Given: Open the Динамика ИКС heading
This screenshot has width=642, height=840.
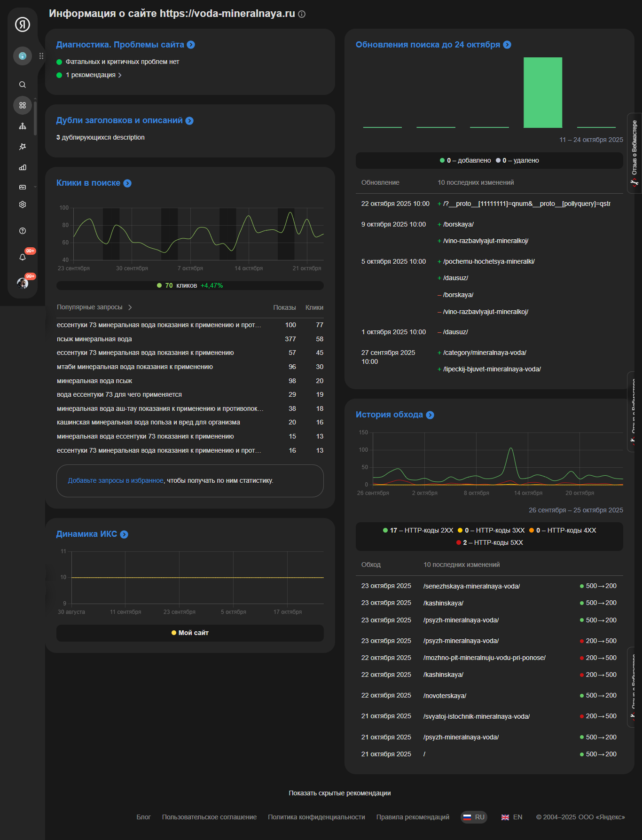Looking at the screenshot, I should (86, 534).
